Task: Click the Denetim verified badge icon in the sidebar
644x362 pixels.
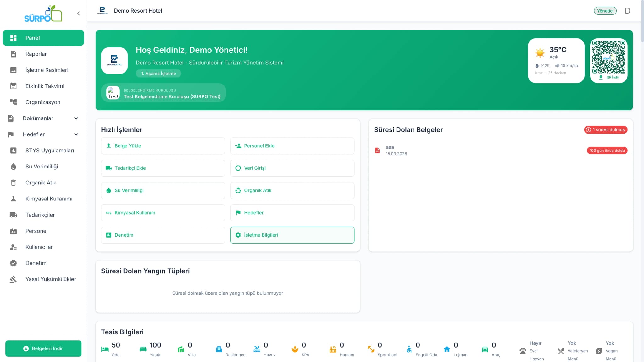Action: [x=13, y=263]
